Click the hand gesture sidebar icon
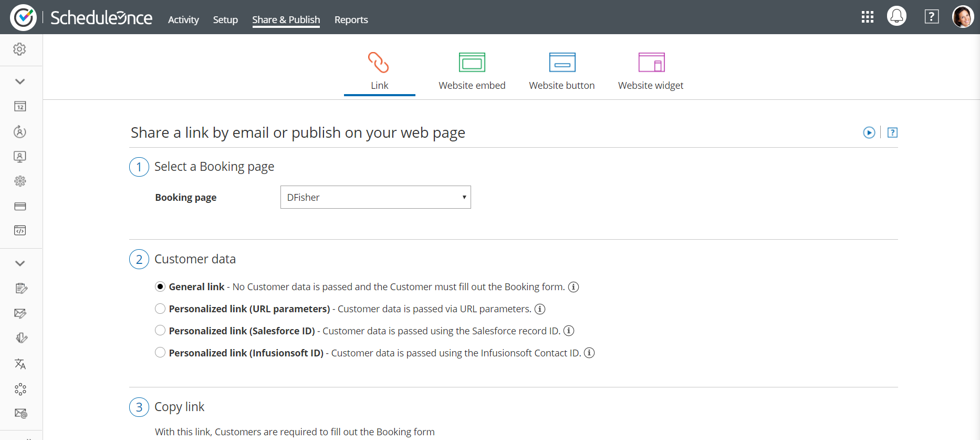The width and height of the screenshot is (980, 440). pos(21,338)
